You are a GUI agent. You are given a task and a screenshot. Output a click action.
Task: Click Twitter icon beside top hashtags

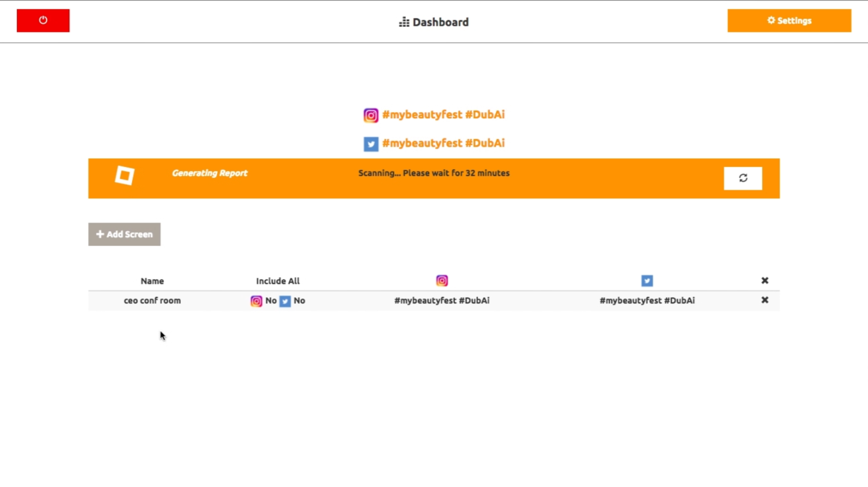(371, 144)
